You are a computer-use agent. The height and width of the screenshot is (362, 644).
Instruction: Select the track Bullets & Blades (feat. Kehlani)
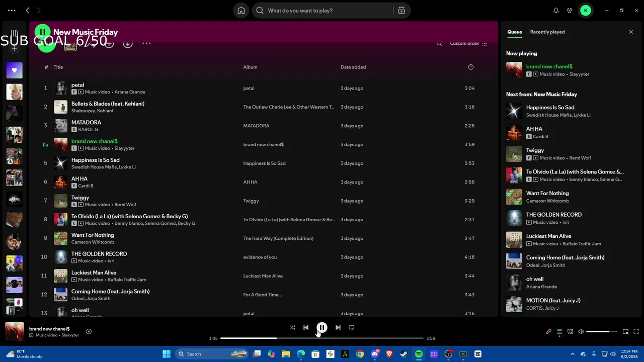click(108, 104)
